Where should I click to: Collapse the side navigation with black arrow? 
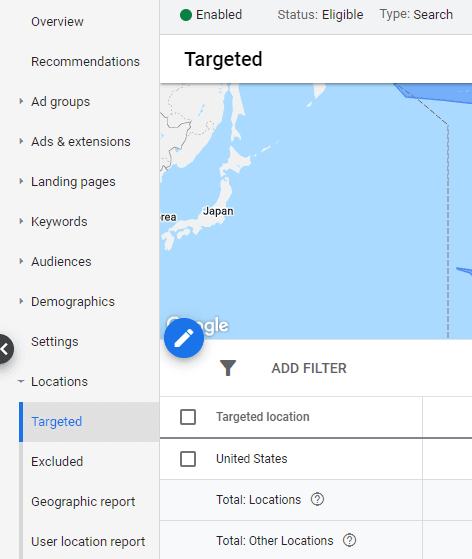coord(4,349)
